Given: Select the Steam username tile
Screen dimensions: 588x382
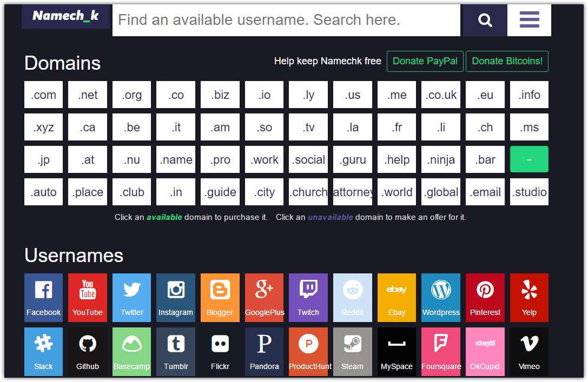Looking at the screenshot, I should pyautogui.click(x=353, y=352).
